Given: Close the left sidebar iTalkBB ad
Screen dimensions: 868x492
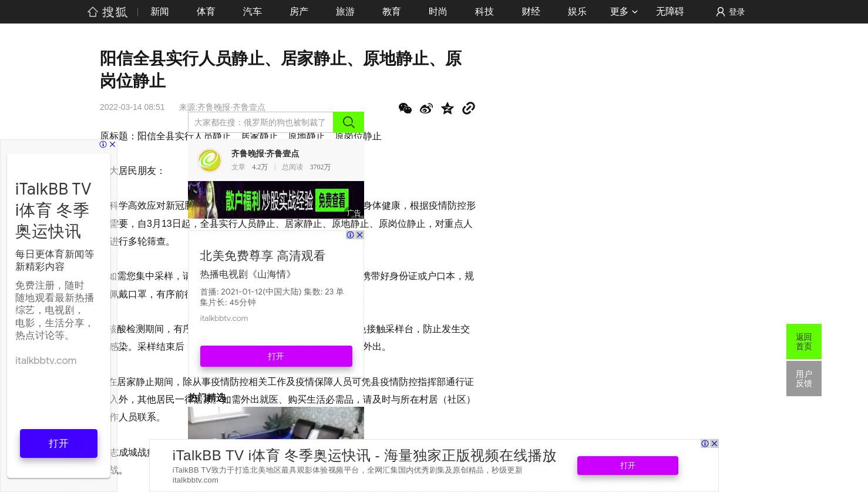Looking at the screenshot, I should coord(112,144).
